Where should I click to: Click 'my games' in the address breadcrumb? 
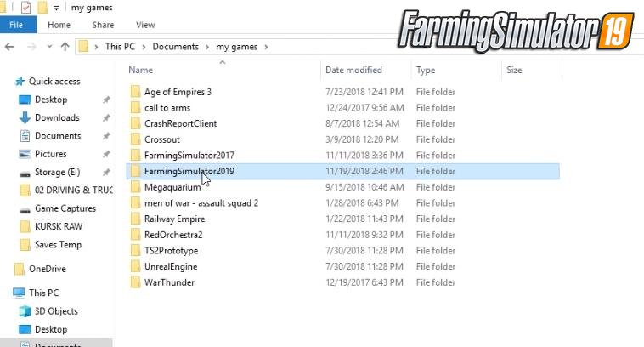[x=236, y=47]
